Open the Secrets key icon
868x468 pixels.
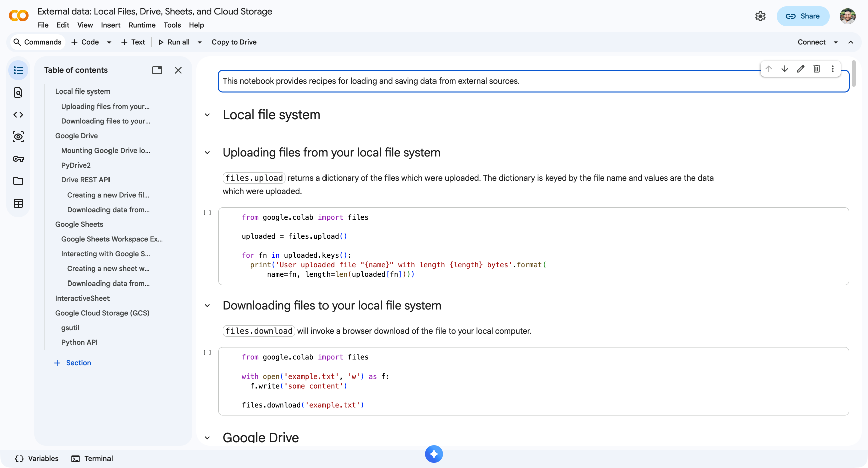pos(18,159)
